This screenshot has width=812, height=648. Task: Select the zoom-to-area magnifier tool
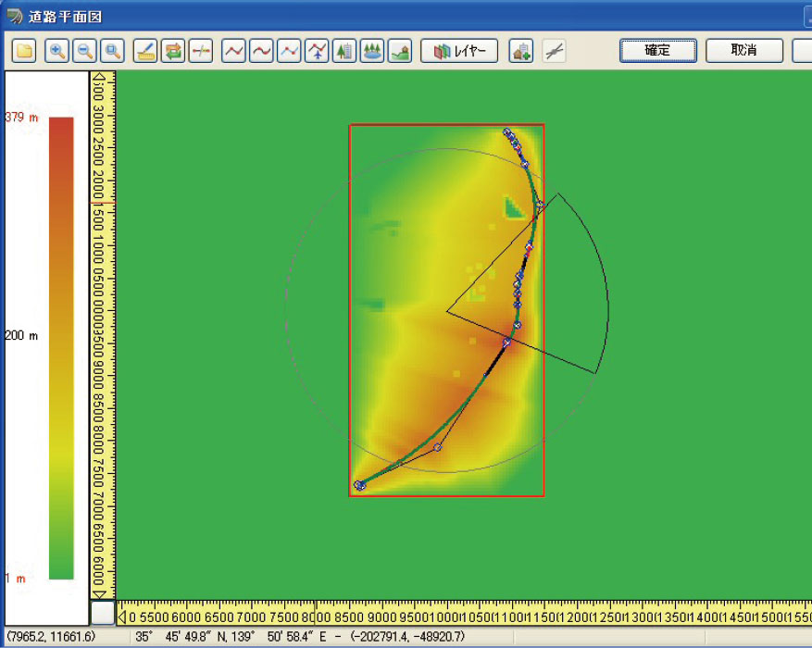(x=112, y=51)
